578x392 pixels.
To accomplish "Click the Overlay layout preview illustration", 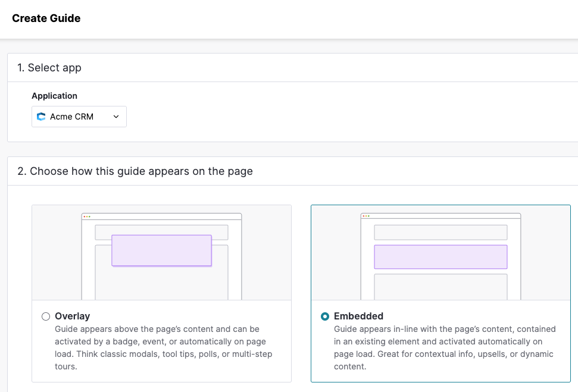I will pos(161,253).
